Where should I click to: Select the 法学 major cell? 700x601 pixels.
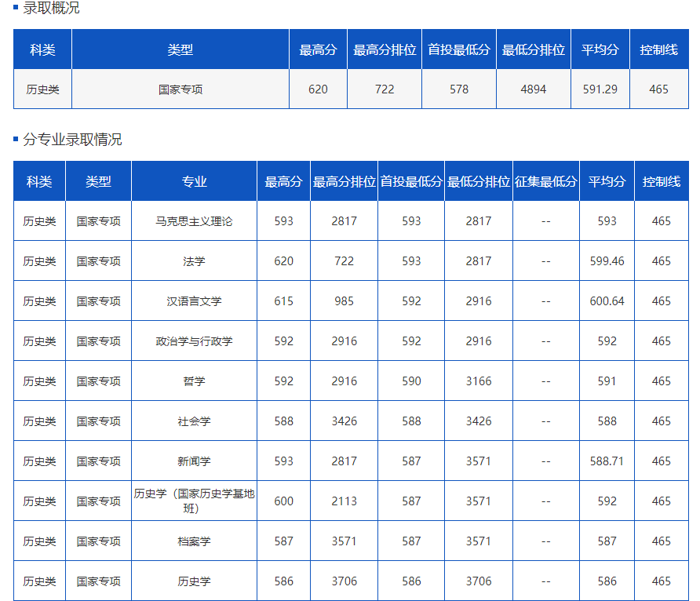click(194, 261)
